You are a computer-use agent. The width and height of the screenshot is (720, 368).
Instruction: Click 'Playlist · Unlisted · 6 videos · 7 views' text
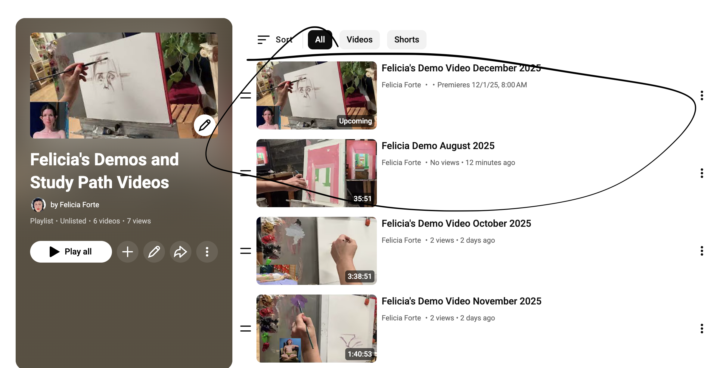(x=90, y=221)
